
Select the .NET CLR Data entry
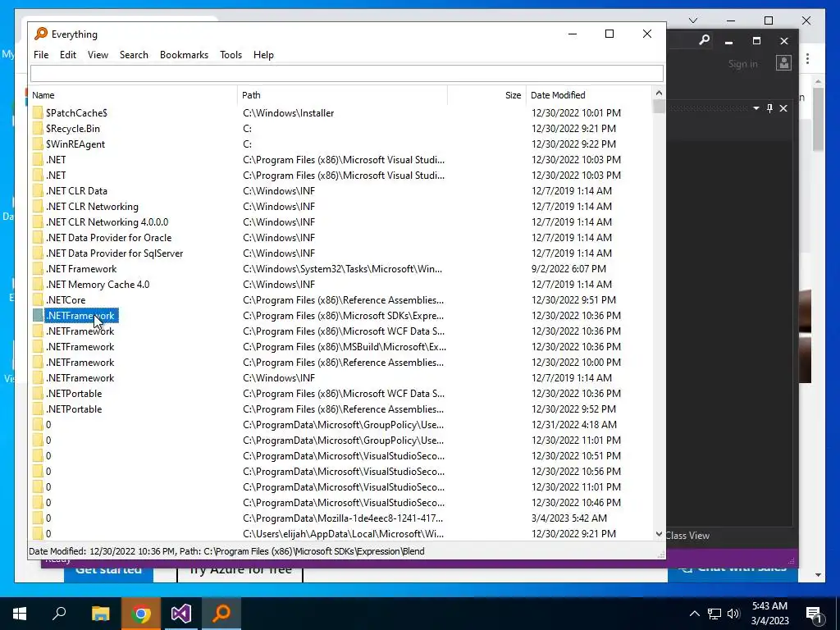point(76,190)
